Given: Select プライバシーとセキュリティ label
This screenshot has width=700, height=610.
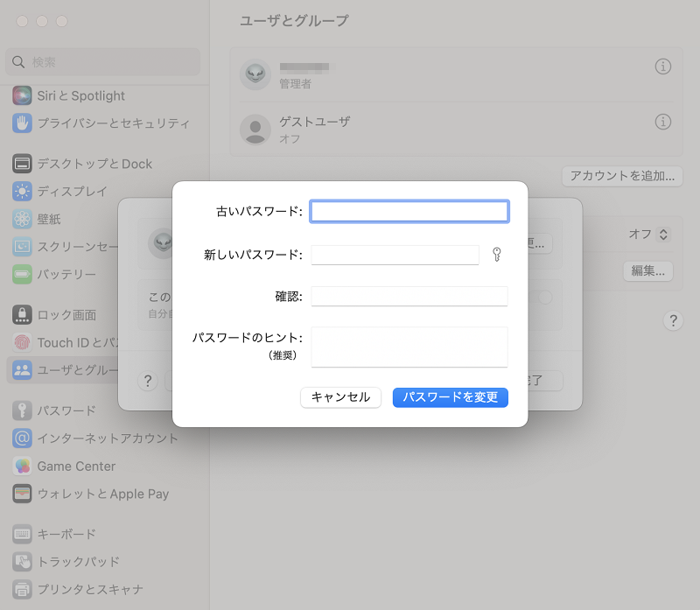Looking at the screenshot, I should 114,123.
